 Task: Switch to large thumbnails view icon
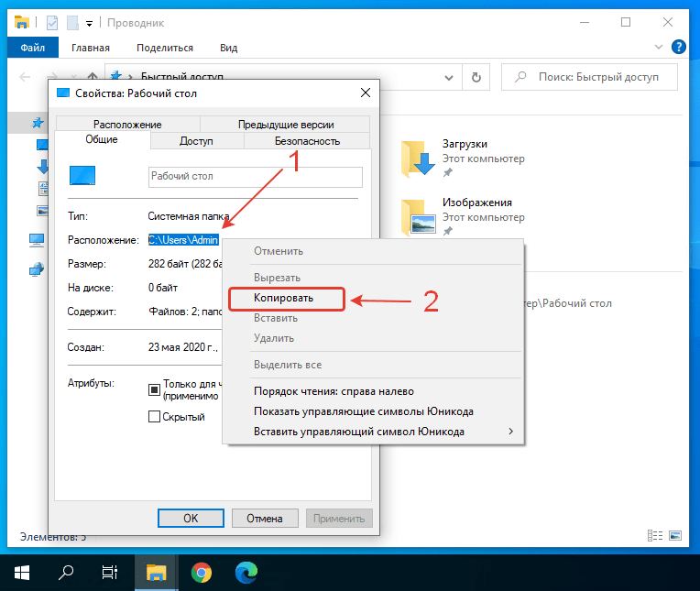(x=675, y=536)
